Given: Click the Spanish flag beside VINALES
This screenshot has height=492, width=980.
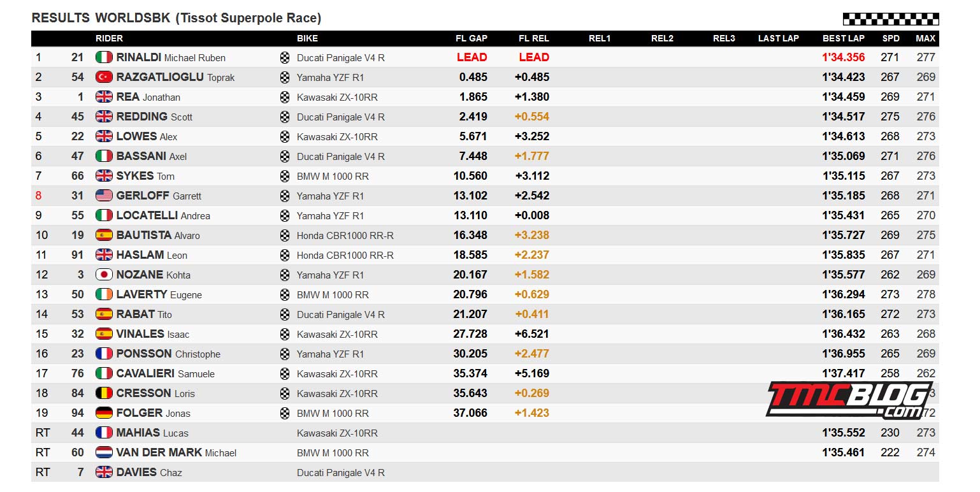Looking at the screenshot, I should [104, 334].
